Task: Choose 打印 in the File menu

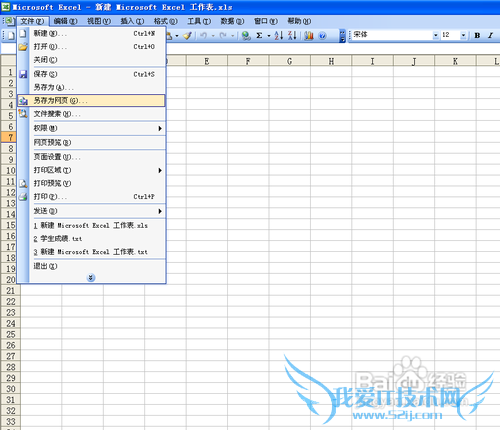Action: point(91,197)
